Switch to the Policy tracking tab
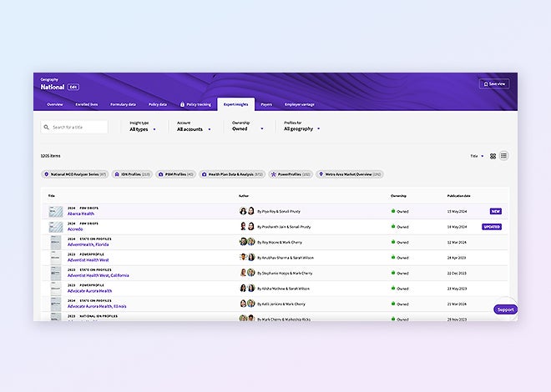This screenshot has height=392, width=551. click(196, 104)
